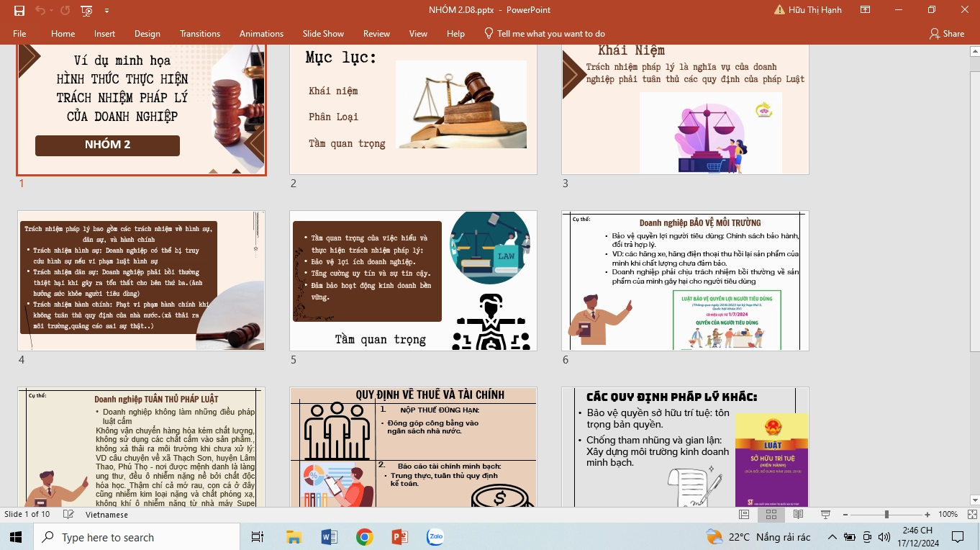Open the Animations ribbon tab

point(261,34)
